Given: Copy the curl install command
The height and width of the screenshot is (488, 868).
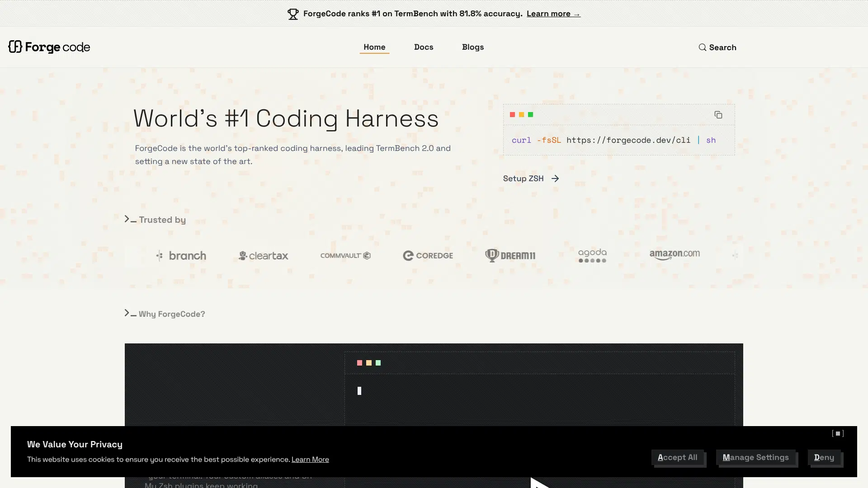Looking at the screenshot, I should pos(718,115).
